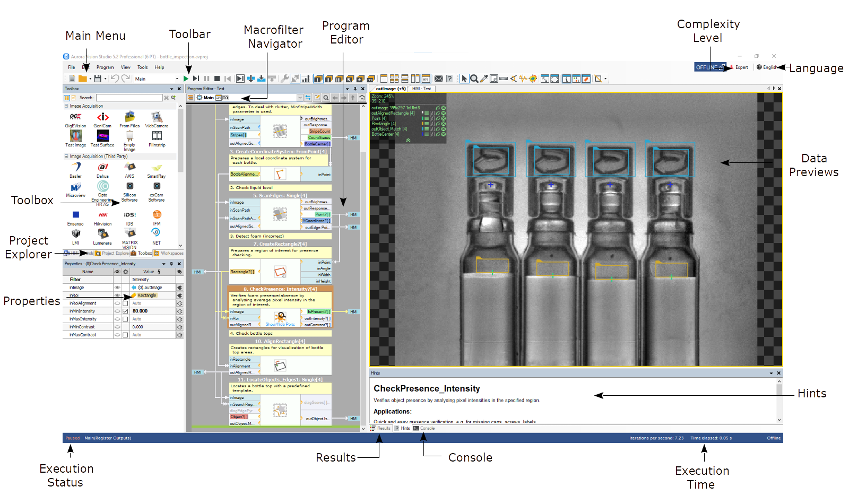Click the Save project floppy disk icon
The width and height of the screenshot is (849, 504).
97,79
